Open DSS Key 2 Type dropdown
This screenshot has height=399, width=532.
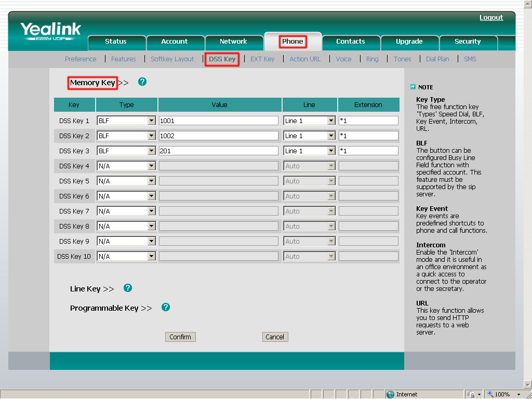click(126, 136)
